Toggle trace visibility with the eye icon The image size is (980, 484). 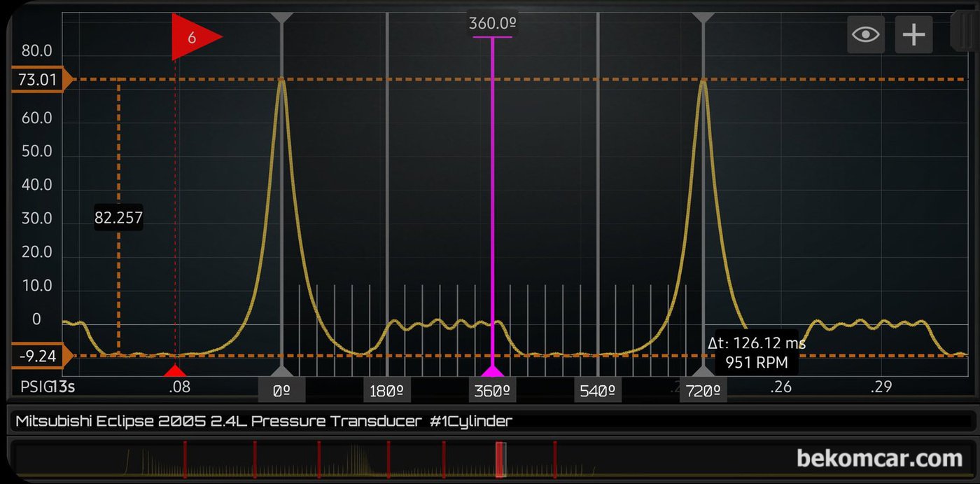coord(866,34)
